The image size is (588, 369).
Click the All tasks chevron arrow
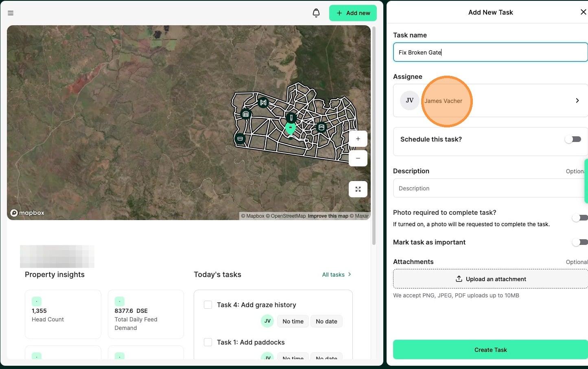(350, 274)
